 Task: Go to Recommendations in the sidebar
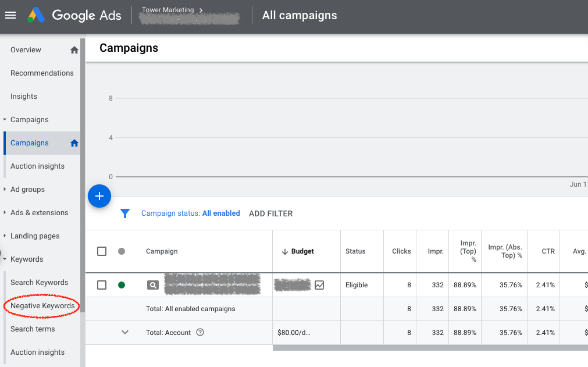[42, 73]
